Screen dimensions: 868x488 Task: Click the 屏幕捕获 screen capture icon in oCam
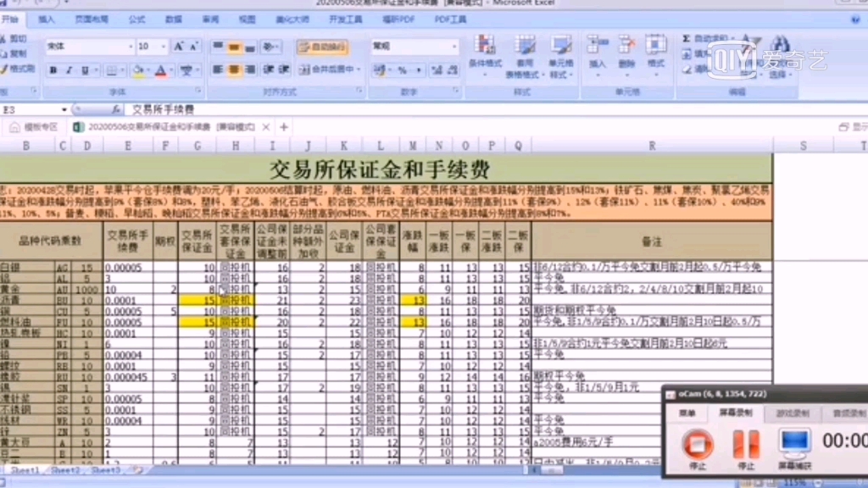pyautogui.click(x=794, y=444)
